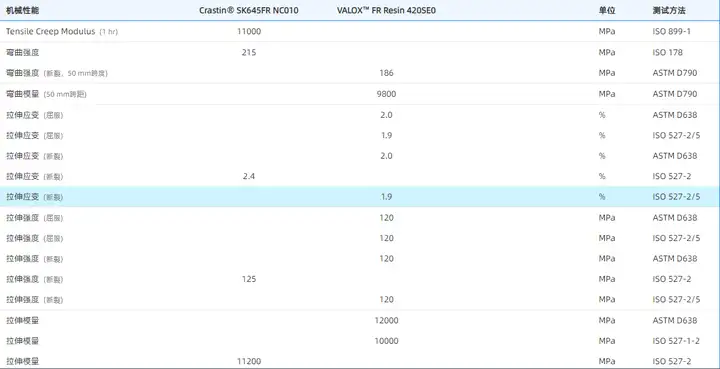This screenshot has width=720, height=369.
Task: Select 拉伸强度 (屈服) label in its ASTM D638 row
Action: click(x=34, y=218)
